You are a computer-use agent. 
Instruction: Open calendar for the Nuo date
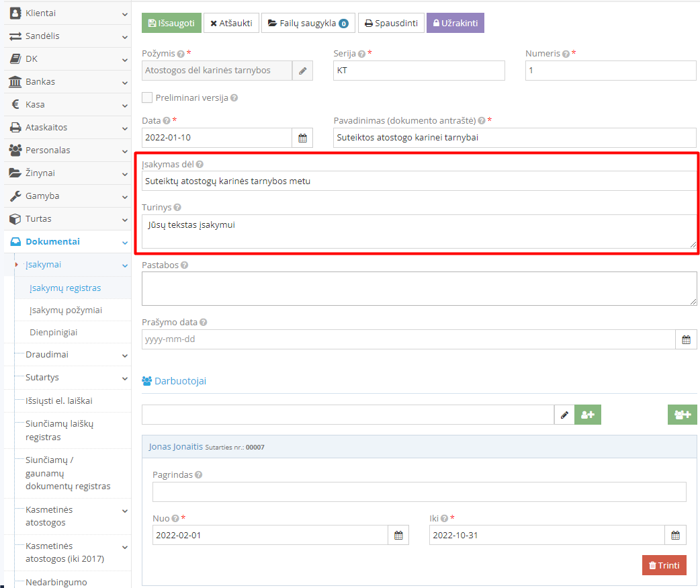(398, 535)
